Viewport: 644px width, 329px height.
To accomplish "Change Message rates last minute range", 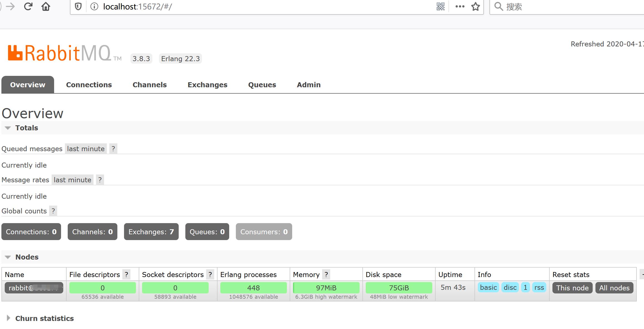I will [72, 180].
